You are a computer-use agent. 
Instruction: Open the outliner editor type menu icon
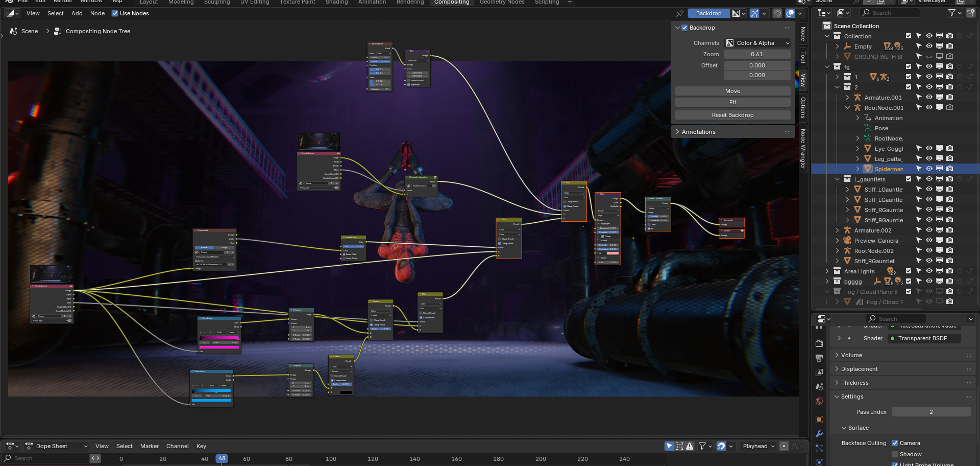[824, 13]
